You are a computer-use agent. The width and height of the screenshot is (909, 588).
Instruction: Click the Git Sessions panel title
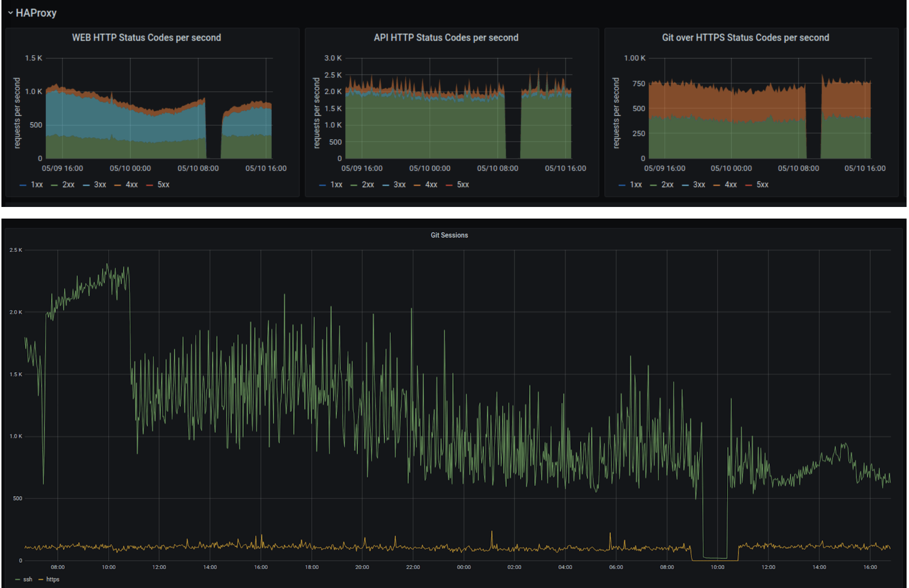pyautogui.click(x=448, y=235)
